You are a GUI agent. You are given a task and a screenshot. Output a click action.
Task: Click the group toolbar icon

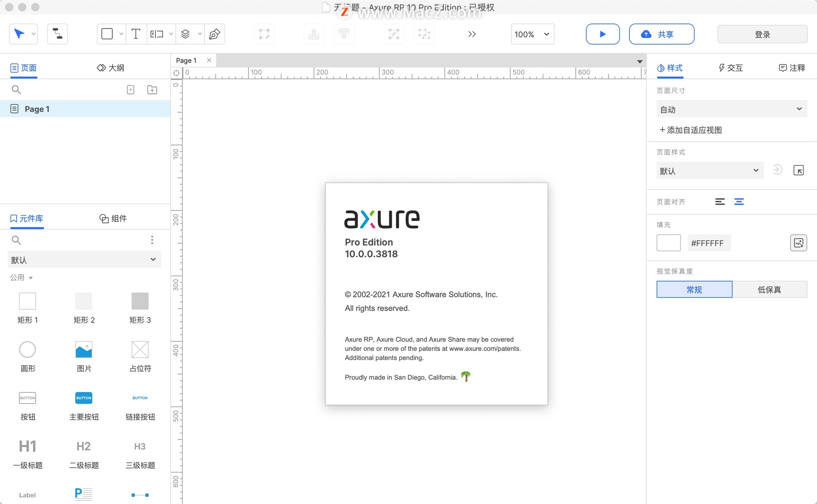click(x=394, y=34)
